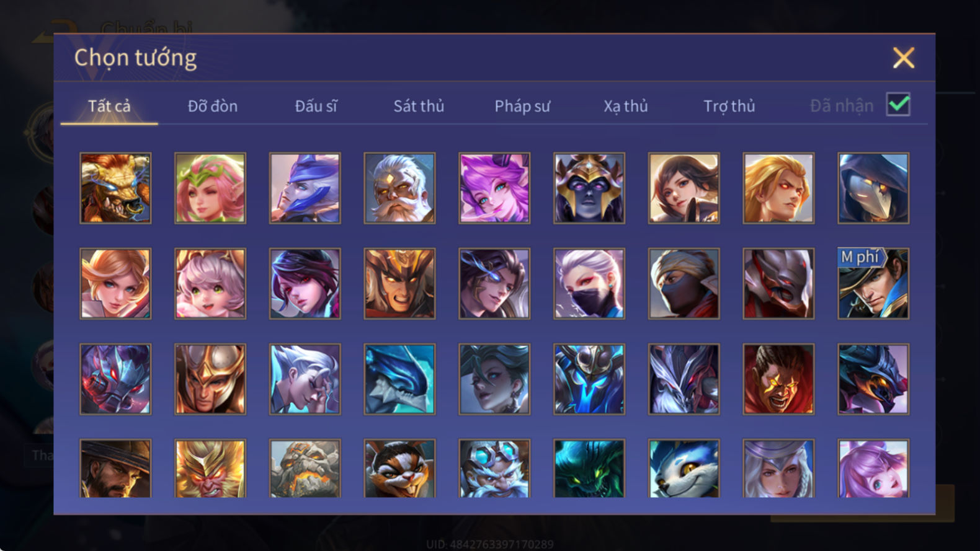The image size is (980, 551).
Task: Choose the white-bearded old man hero
Action: 399,188
